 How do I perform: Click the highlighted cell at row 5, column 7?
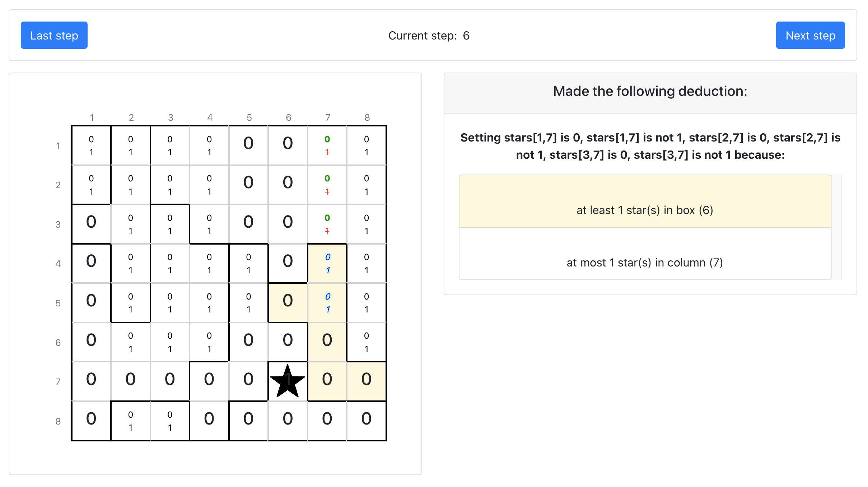click(327, 303)
